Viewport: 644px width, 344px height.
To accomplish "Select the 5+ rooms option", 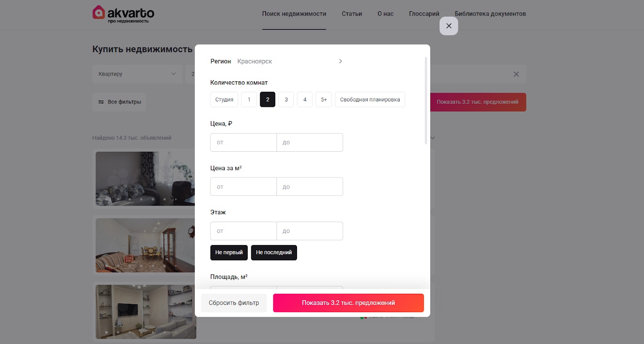I will pyautogui.click(x=324, y=99).
